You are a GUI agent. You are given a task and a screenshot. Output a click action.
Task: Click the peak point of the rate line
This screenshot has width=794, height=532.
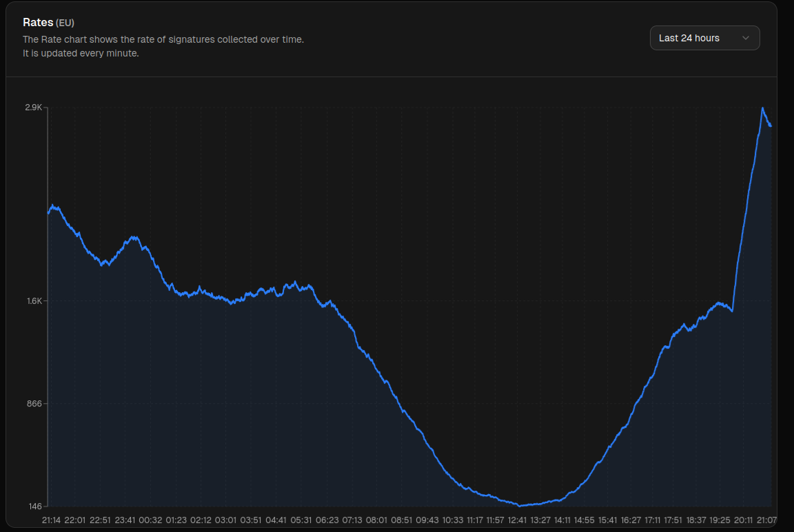click(x=762, y=108)
